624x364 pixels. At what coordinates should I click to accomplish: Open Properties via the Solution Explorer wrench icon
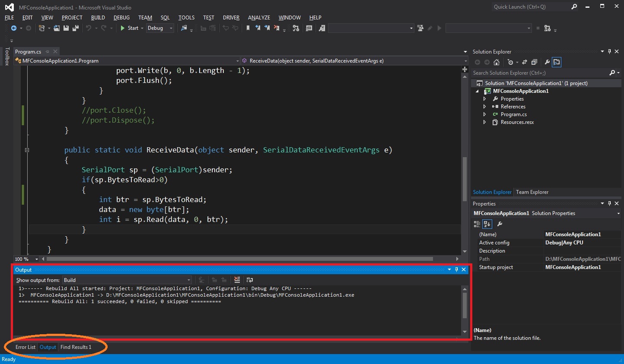tap(547, 62)
